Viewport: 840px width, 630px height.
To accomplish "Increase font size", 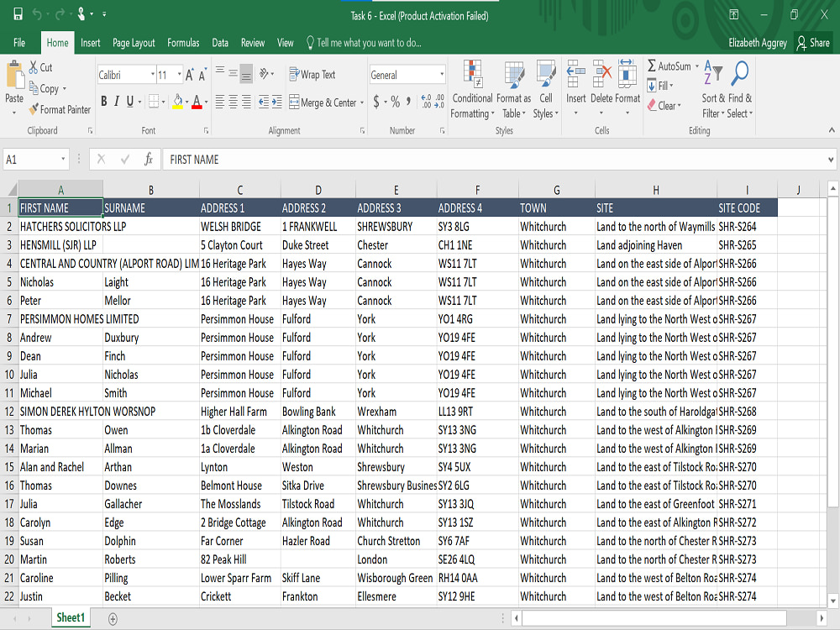I will click(x=189, y=75).
